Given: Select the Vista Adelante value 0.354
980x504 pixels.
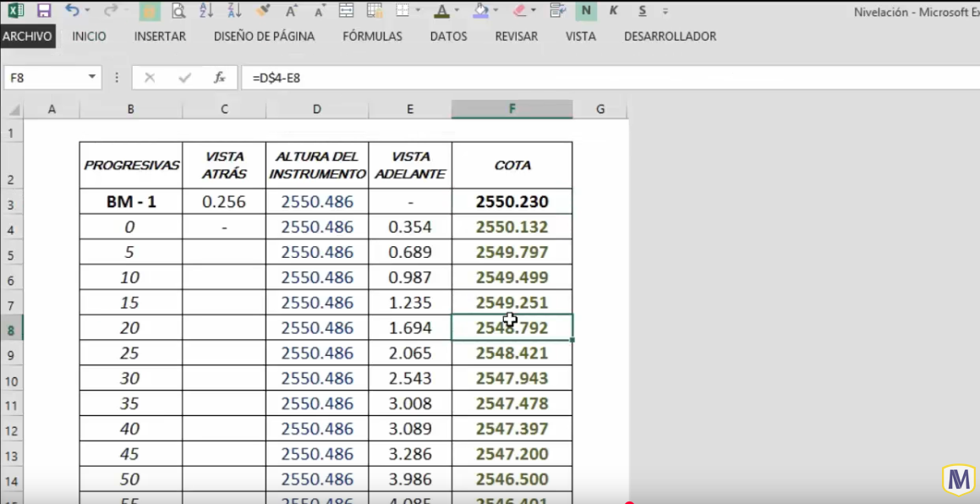Looking at the screenshot, I should pyautogui.click(x=410, y=227).
